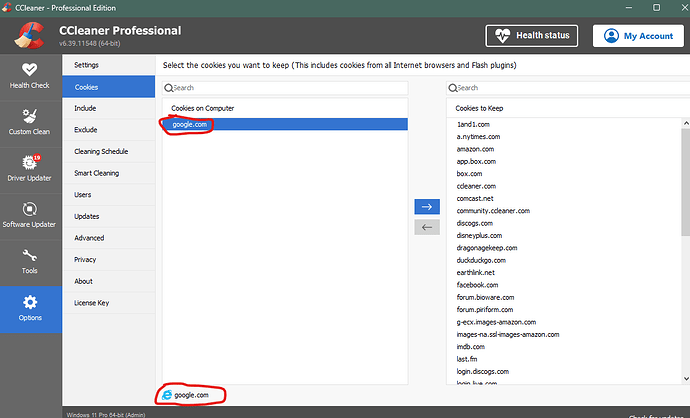Open the Driver Updater section
This screenshot has width=690, height=418.
tap(30, 169)
